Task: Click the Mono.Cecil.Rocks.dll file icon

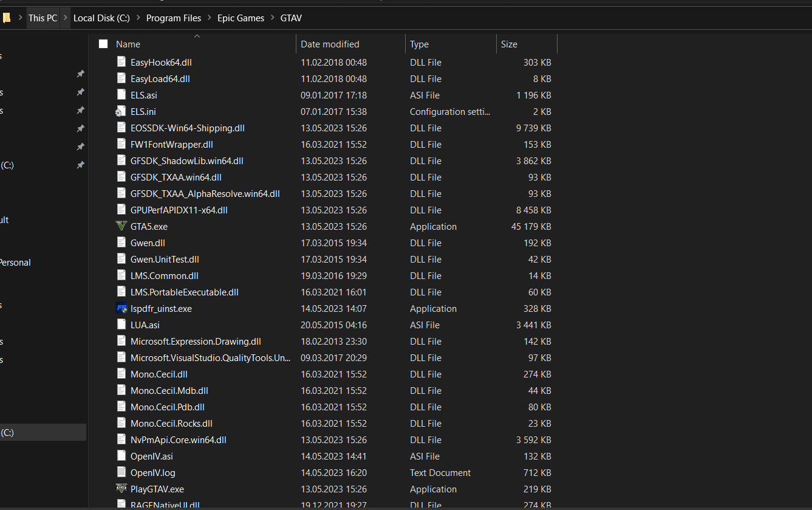Action: click(121, 423)
